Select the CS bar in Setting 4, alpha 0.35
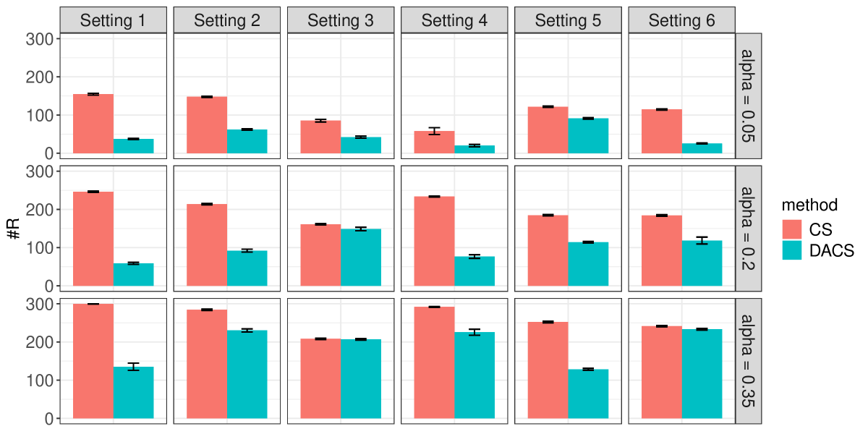This screenshot has height=434, width=868. coord(434,362)
